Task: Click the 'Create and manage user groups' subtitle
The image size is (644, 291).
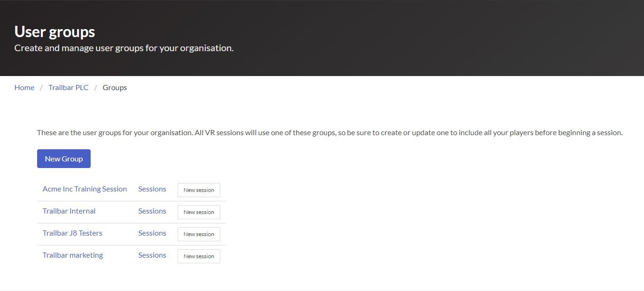Action: [x=124, y=48]
